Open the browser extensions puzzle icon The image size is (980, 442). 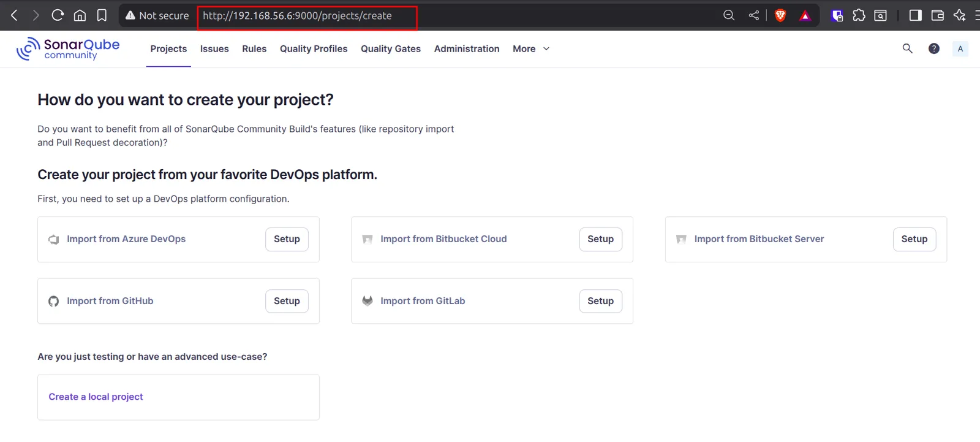point(859,15)
